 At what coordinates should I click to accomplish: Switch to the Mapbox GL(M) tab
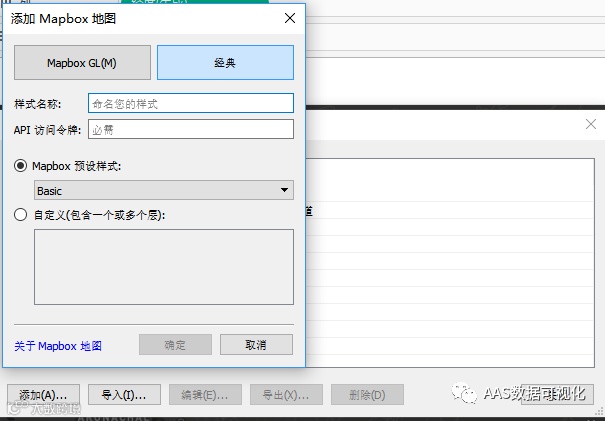tap(82, 63)
